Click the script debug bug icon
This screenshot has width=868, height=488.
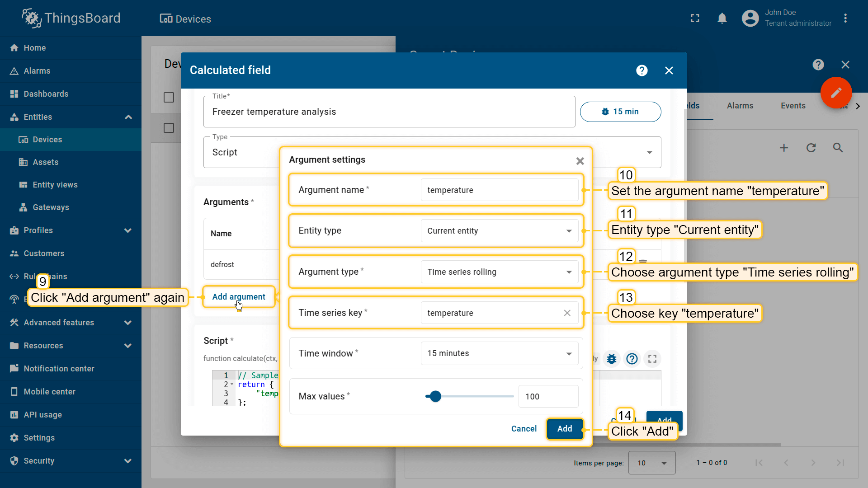(612, 359)
